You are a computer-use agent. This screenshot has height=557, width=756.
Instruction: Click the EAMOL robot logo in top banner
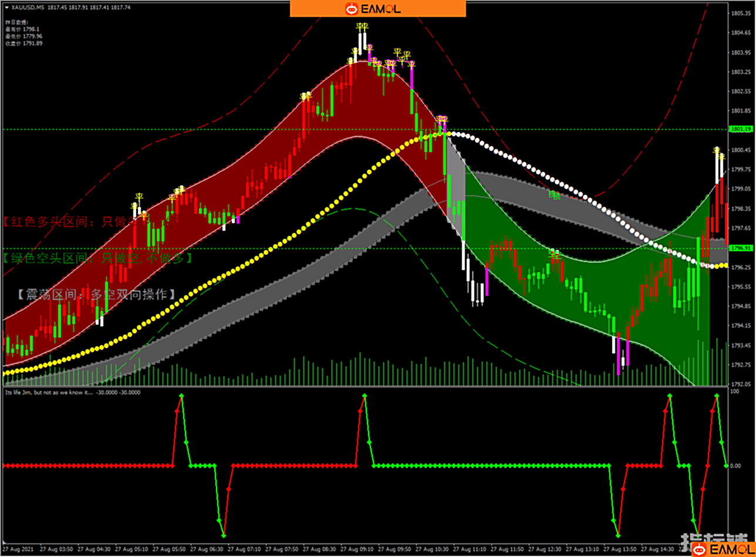pyautogui.click(x=352, y=8)
